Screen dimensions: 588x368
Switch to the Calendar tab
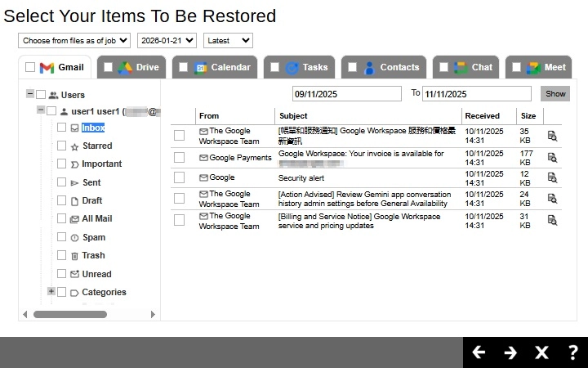tap(215, 67)
